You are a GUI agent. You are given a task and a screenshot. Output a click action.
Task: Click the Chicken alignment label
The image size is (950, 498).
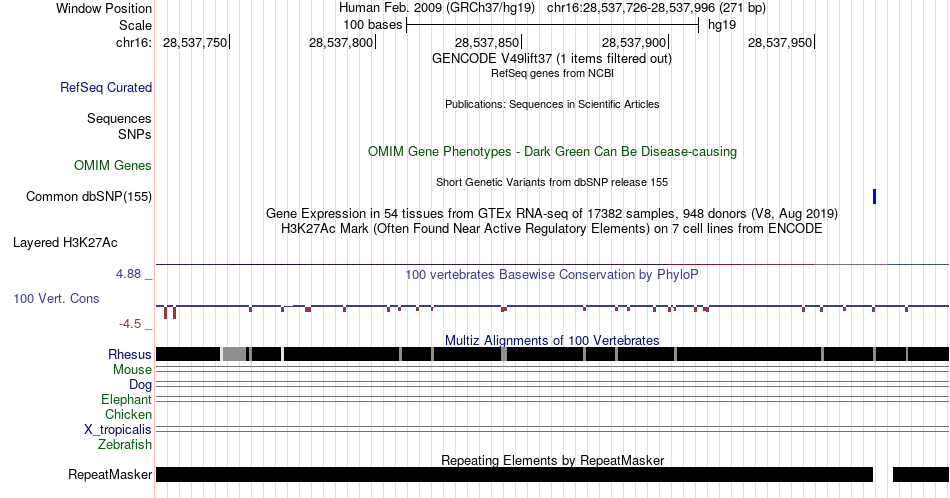point(128,414)
